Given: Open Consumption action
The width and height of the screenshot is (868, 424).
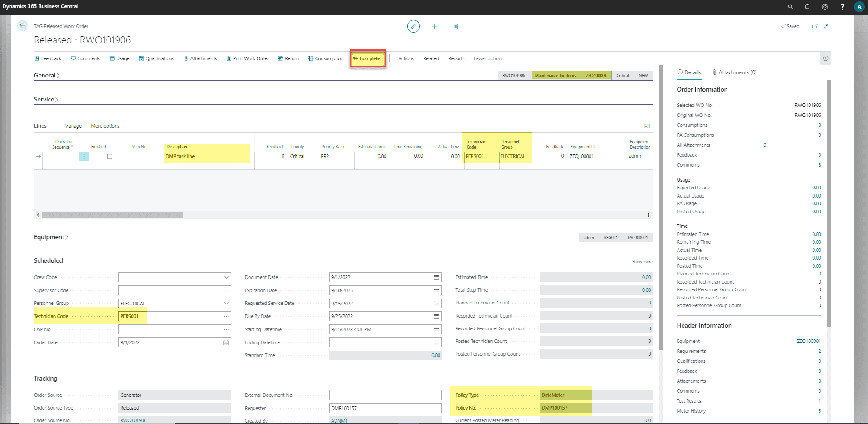Looking at the screenshot, I should pos(326,58).
